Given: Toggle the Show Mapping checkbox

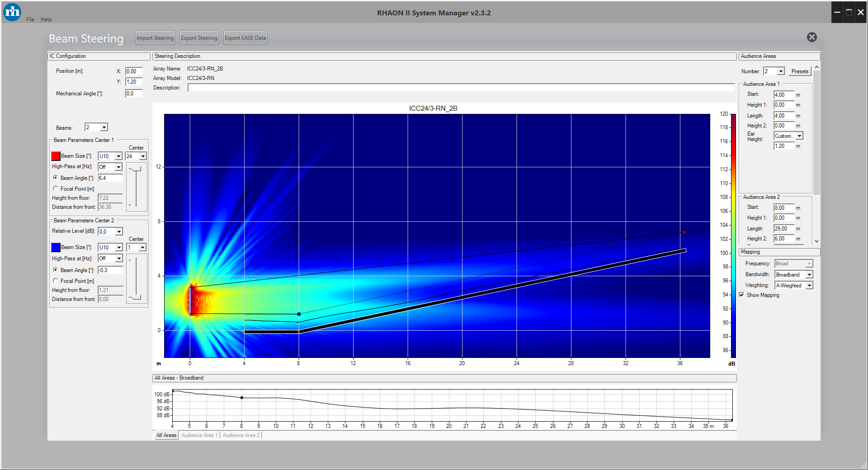Looking at the screenshot, I should (742, 295).
